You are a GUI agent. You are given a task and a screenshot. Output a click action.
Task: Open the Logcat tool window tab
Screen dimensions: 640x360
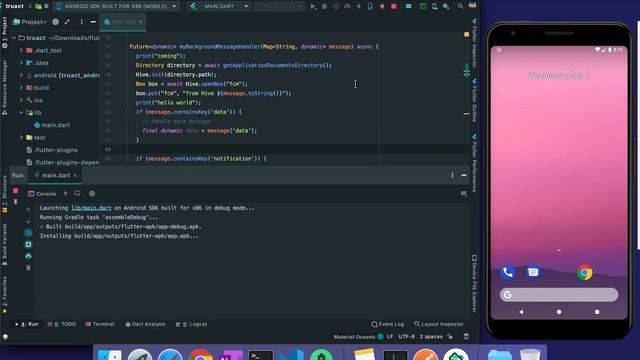coord(192,324)
